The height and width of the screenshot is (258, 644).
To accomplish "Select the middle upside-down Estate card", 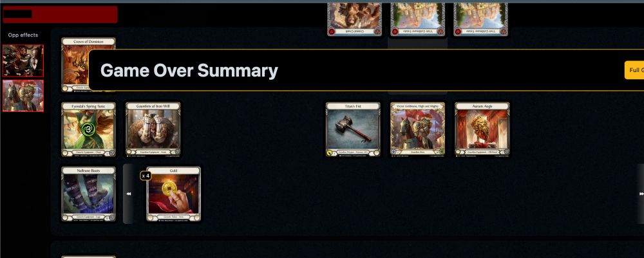I will tap(417, 20).
